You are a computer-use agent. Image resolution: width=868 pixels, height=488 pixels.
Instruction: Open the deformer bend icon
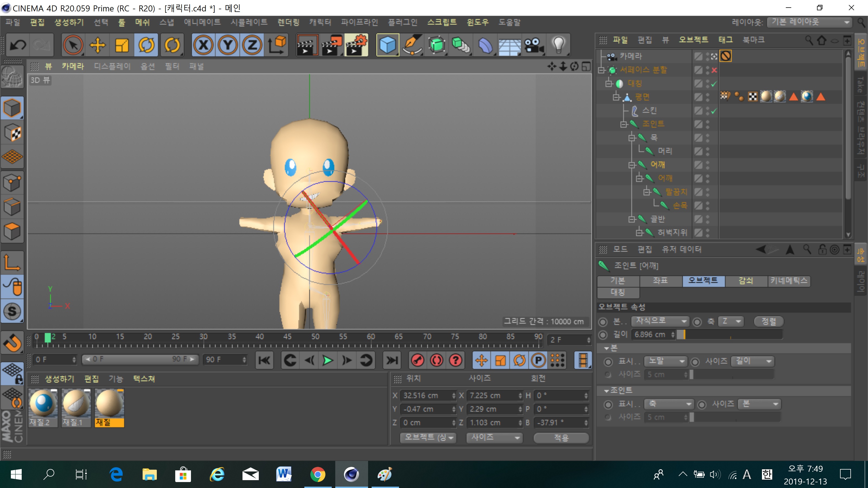pyautogui.click(x=485, y=45)
